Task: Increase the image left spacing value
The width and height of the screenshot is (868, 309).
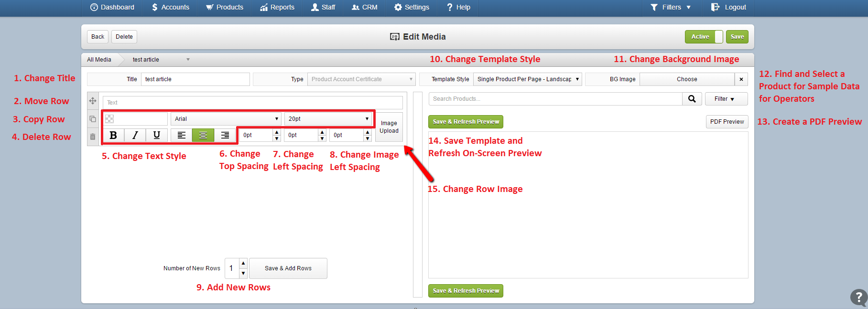Action: (368, 132)
